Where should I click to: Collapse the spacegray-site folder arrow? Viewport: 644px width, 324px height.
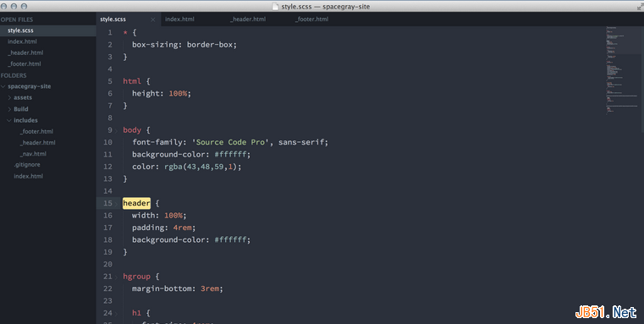point(3,86)
